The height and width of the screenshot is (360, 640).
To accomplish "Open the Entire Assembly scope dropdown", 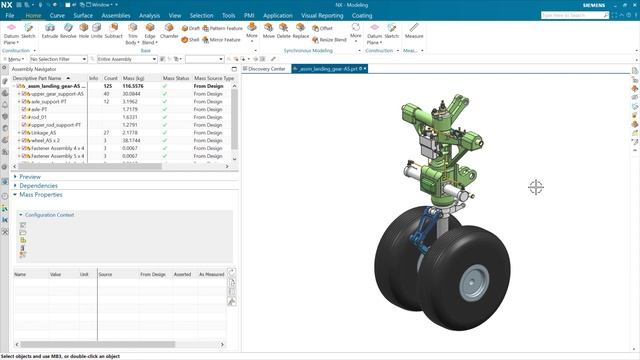I will click(127, 59).
